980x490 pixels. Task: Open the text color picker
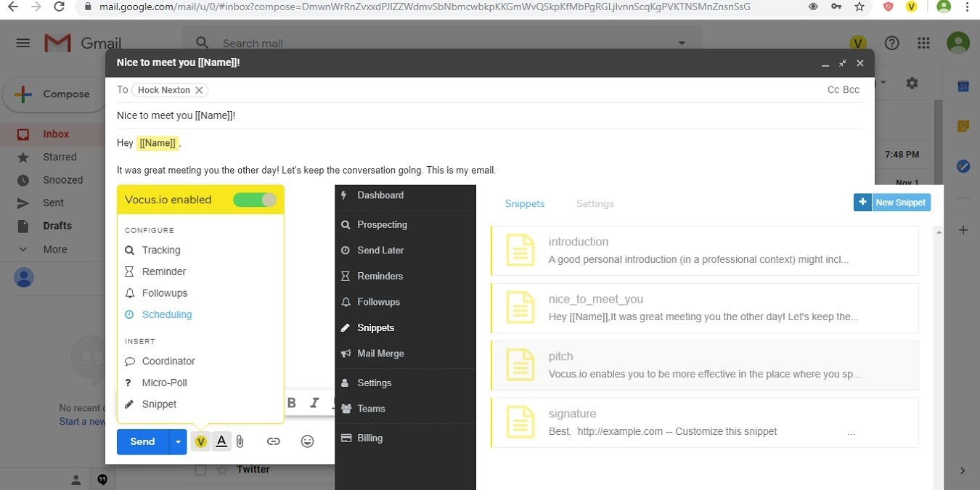(x=221, y=441)
